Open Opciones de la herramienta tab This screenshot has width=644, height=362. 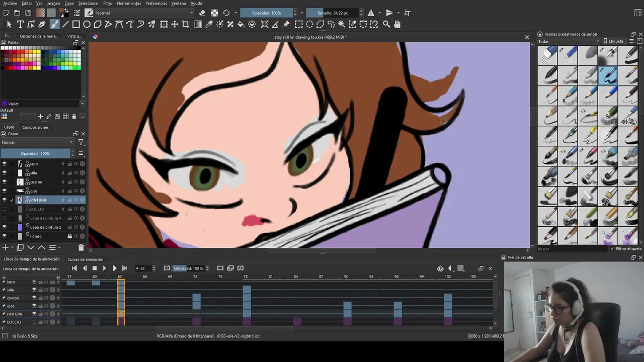click(x=39, y=36)
